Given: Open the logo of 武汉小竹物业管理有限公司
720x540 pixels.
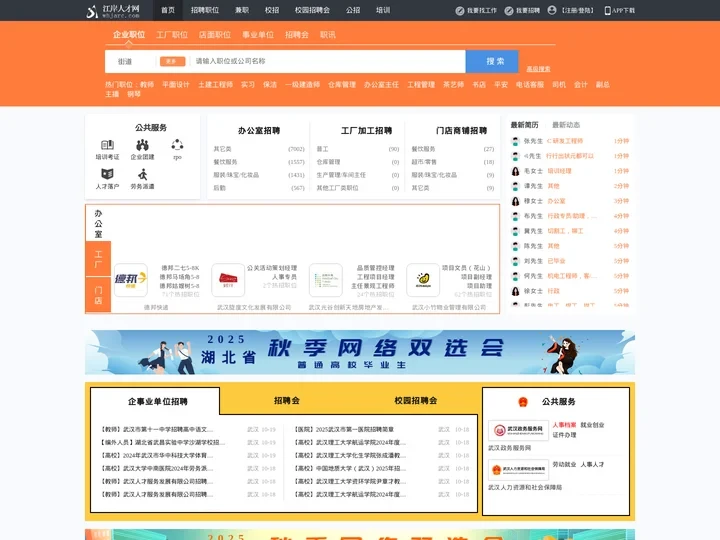Looking at the screenshot, I should 423,280.
